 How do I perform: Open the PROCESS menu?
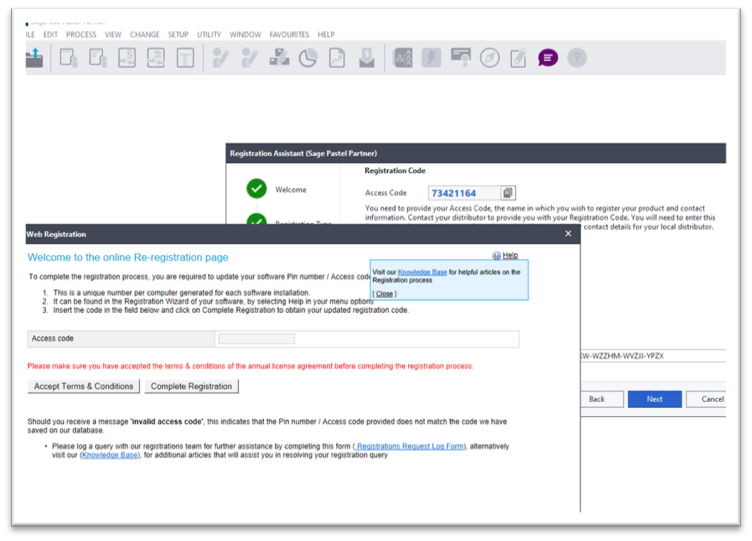[x=81, y=35]
